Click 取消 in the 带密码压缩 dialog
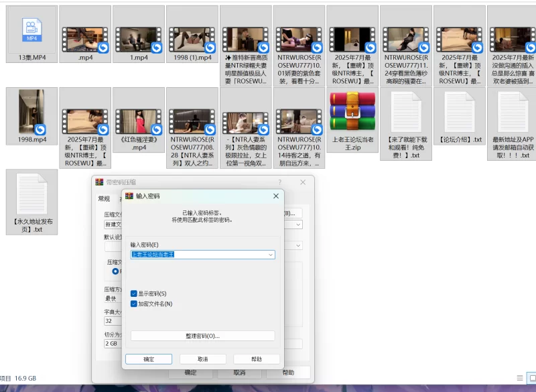Image resolution: width=536 pixels, height=392 pixels. [x=239, y=373]
